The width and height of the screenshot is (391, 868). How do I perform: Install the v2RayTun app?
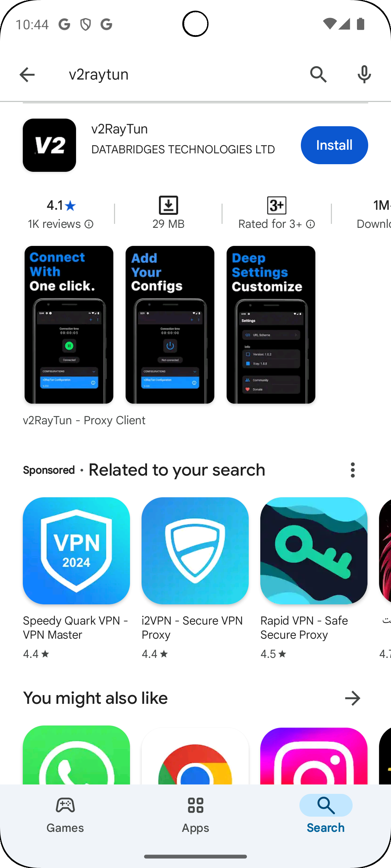[334, 145]
